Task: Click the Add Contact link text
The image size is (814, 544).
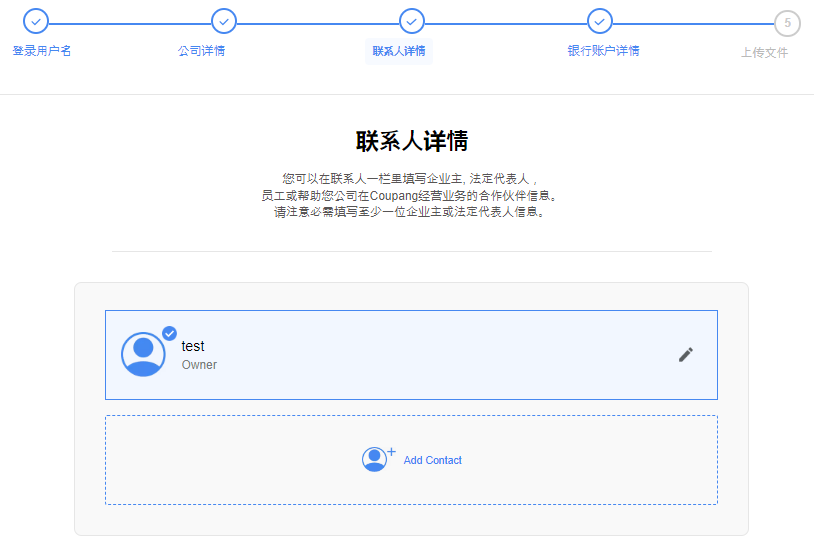Action: coord(433,460)
